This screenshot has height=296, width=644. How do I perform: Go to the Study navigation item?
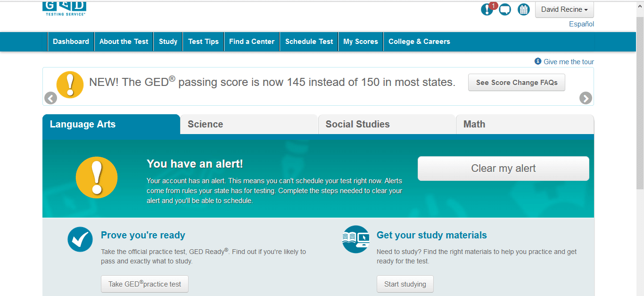coord(168,42)
